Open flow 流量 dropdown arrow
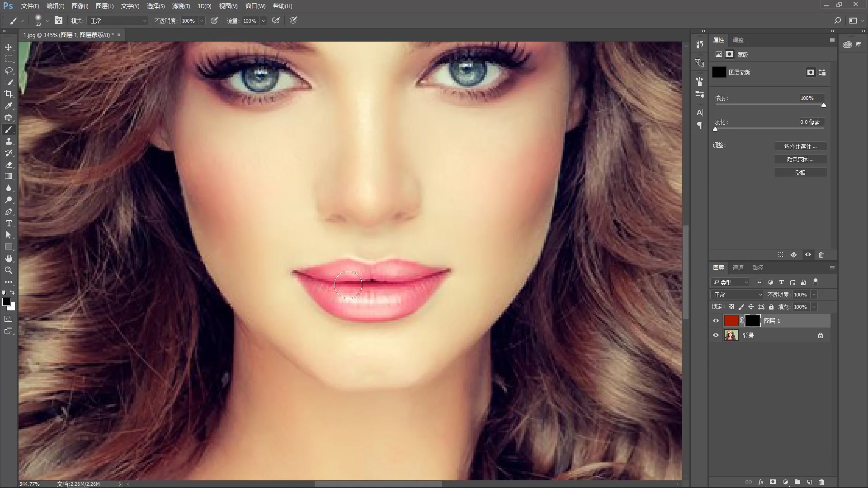Image resolution: width=868 pixels, height=488 pixels. point(263,21)
